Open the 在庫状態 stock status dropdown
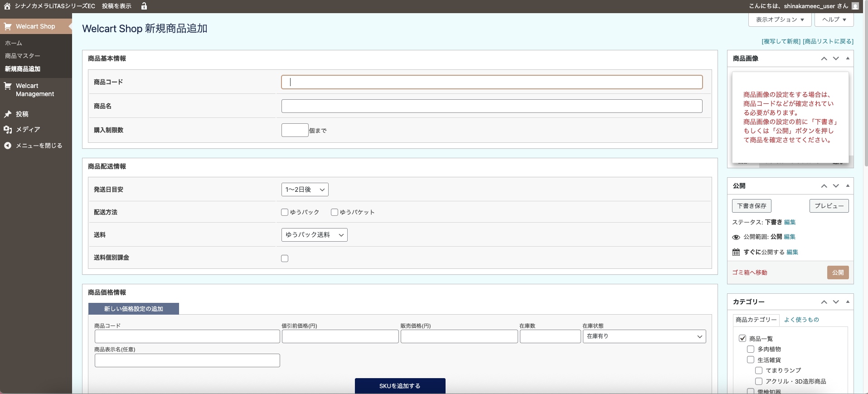The width and height of the screenshot is (868, 394). [644, 336]
